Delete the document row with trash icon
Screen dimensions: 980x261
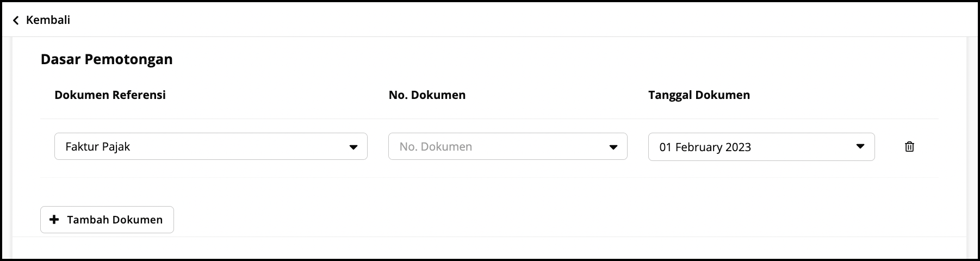click(x=909, y=146)
